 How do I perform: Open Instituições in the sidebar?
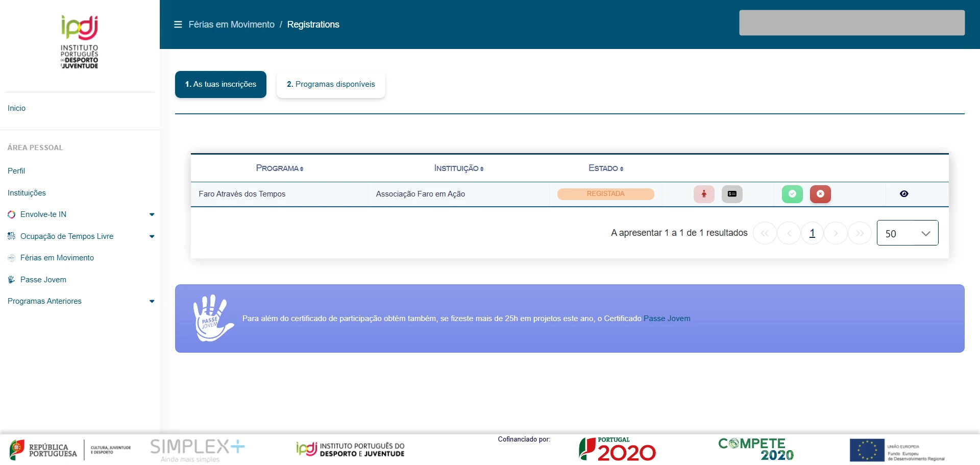[x=27, y=193]
